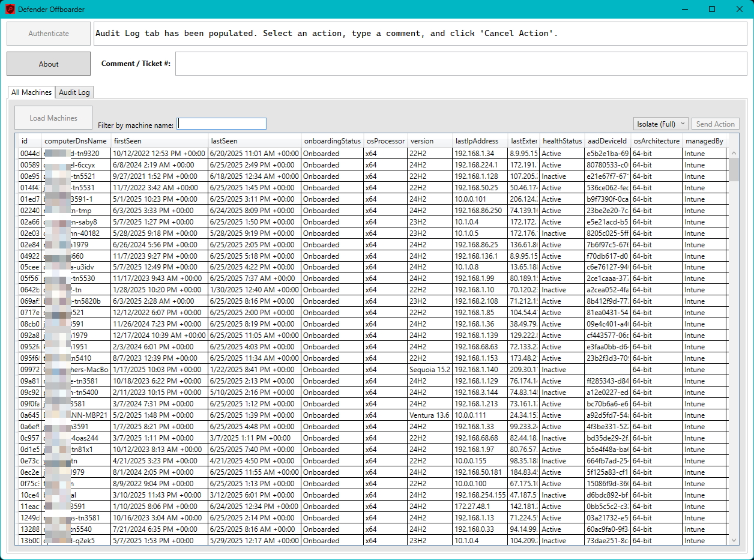The width and height of the screenshot is (754, 560).
Task: Click IP cell 192.168.50.25
Action: pyautogui.click(x=480, y=188)
